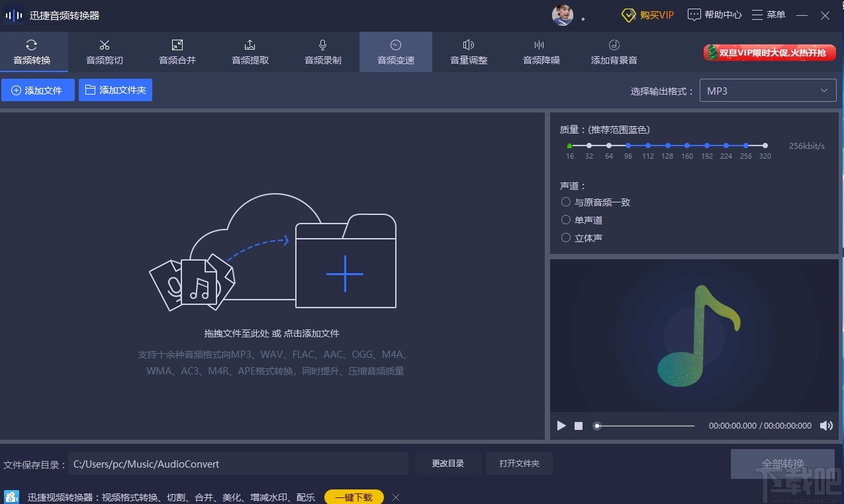Screen dimensions: 844x504
Task: Click the output directory path field
Action: click(x=238, y=464)
